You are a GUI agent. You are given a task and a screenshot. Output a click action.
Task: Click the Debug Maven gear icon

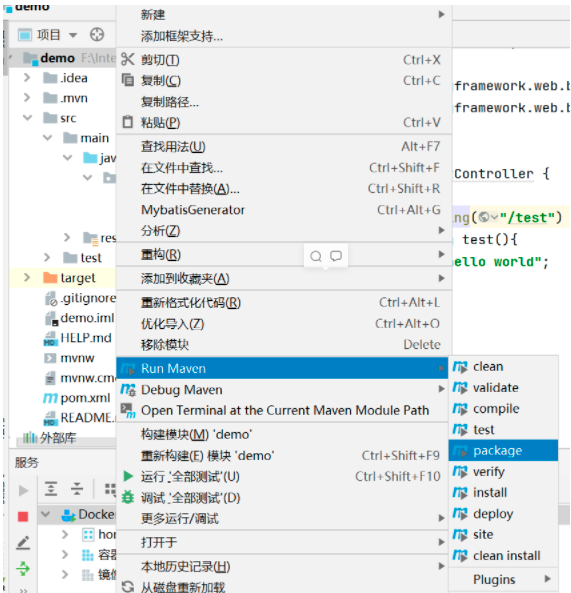(x=128, y=390)
